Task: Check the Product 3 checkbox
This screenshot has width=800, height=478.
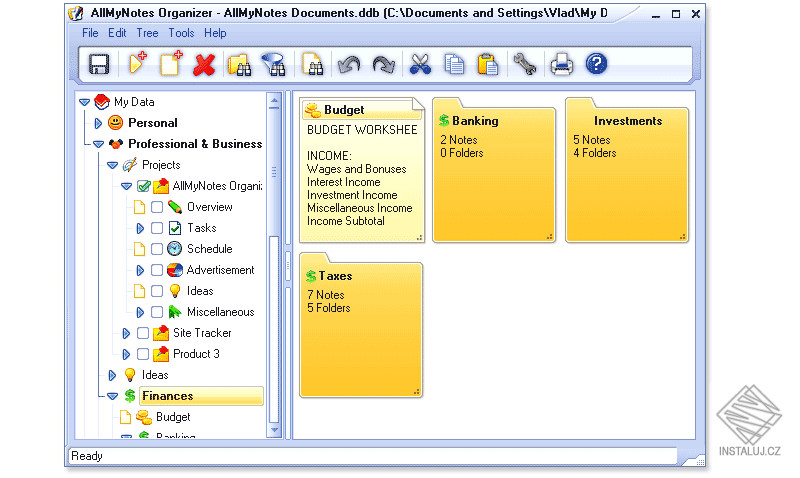Action: 143,354
